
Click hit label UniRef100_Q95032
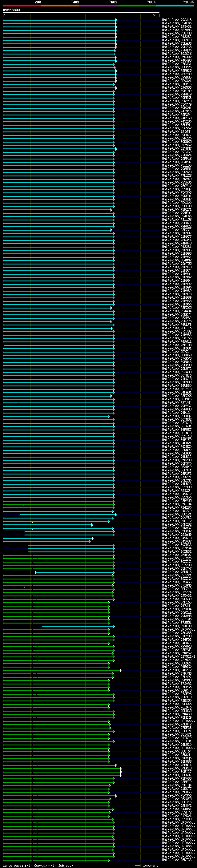[177, 596]
